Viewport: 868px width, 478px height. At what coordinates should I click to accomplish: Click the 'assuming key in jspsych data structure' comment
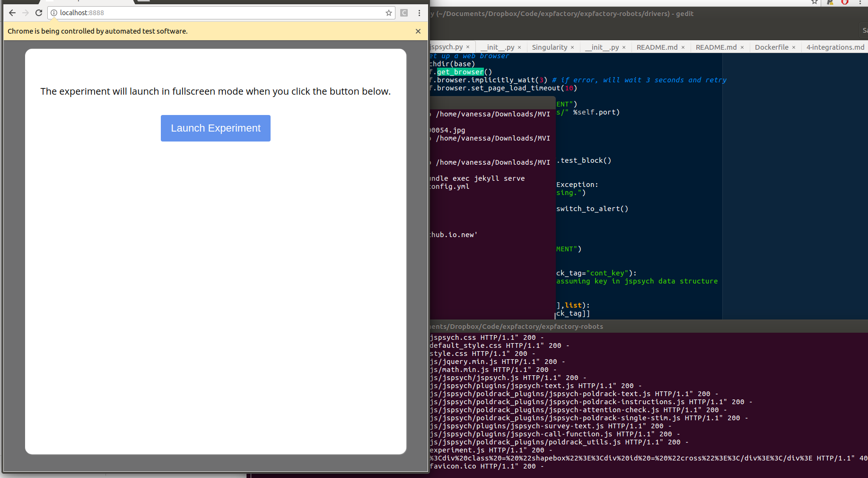[637, 281]
